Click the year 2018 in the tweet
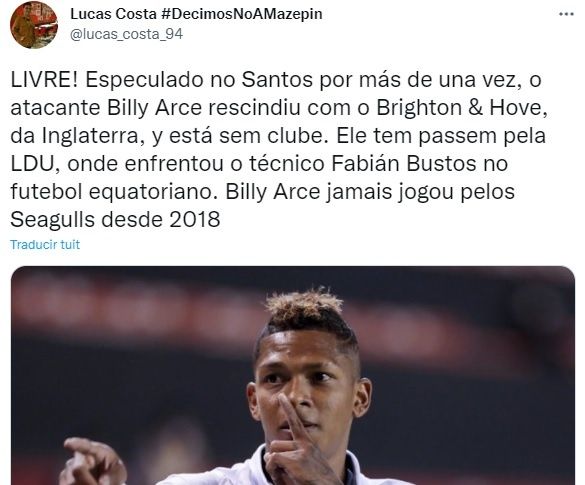Viewport: 585px width, 485px height. click(194, 220)
